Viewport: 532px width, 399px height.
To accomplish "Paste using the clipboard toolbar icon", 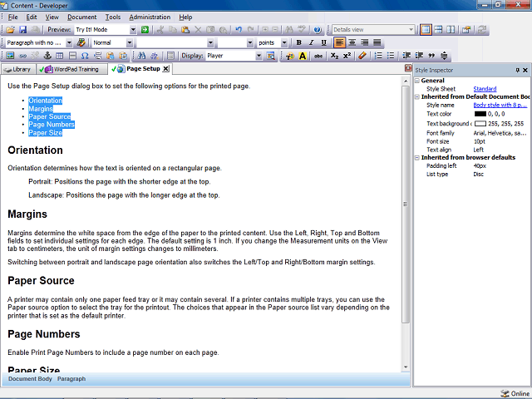I will (x=185, y=30).
